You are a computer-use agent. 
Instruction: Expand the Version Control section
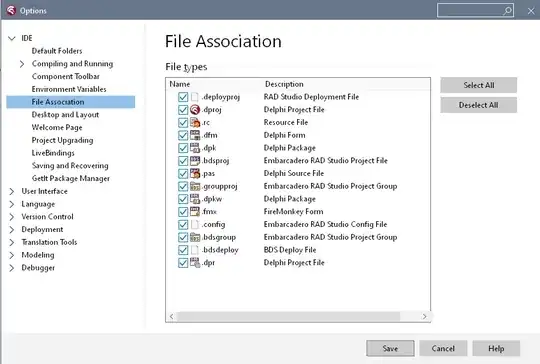[12, 217]
